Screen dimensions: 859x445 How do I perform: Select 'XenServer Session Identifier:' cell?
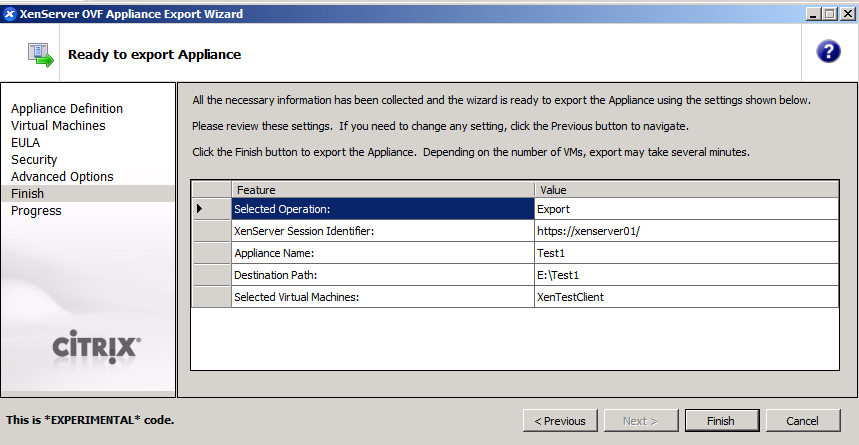coord(382,231)
